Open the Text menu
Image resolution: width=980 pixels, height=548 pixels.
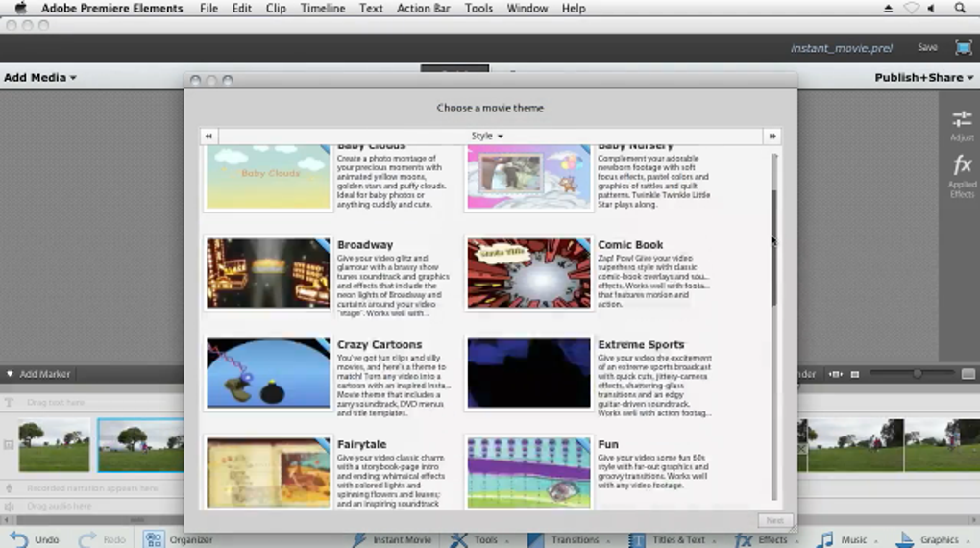tap(371, 8)
